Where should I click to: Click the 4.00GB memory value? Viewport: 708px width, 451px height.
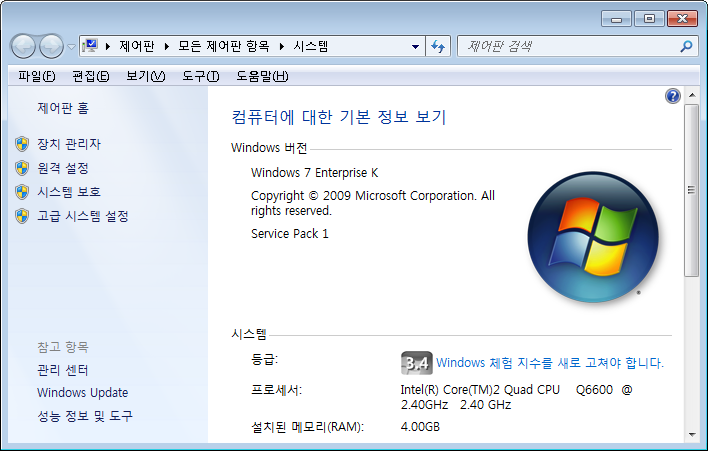coord(420,427)
